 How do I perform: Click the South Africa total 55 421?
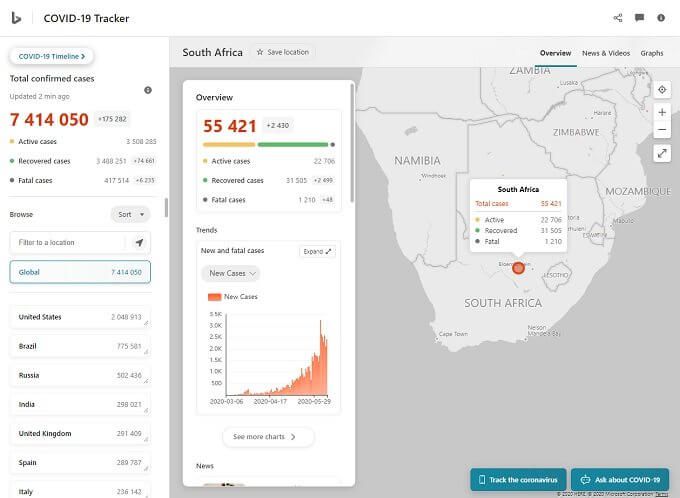coord(230,126)
